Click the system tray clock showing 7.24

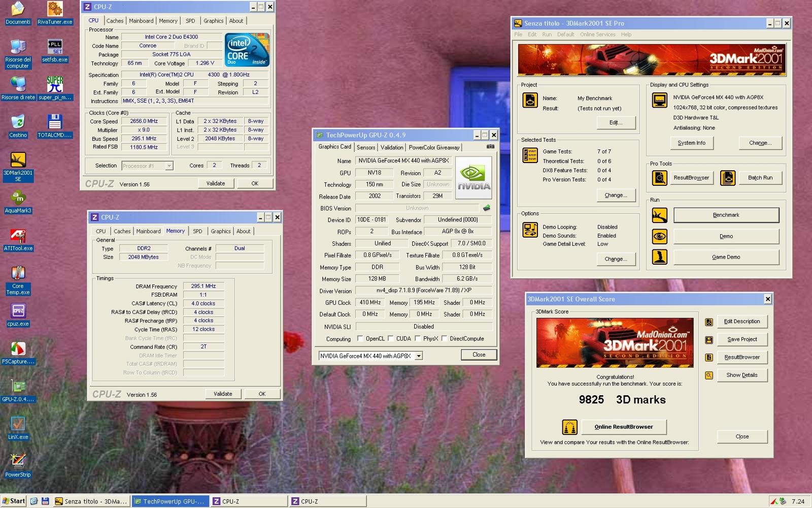798,501
